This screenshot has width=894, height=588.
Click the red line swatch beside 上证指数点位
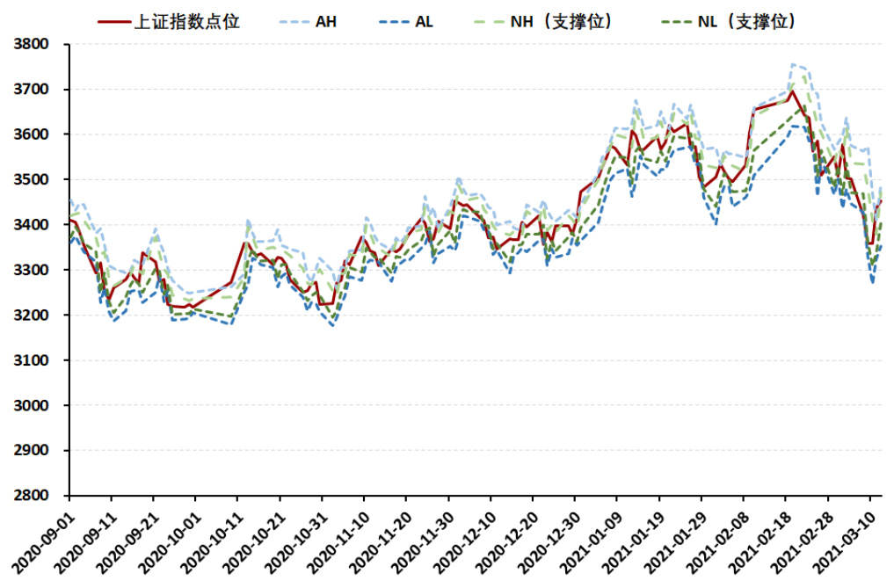112,21
